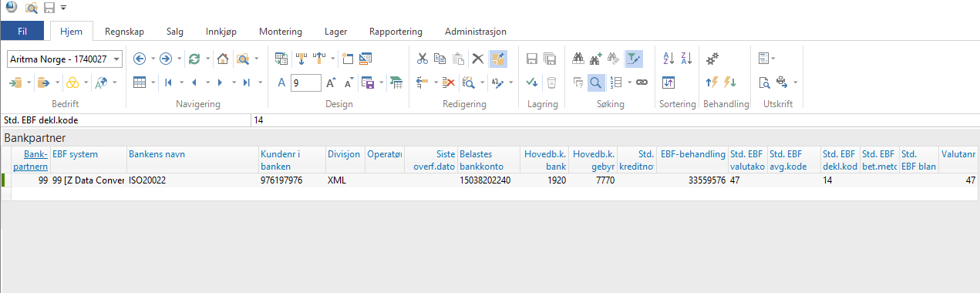Click the gears icon in Behandling
This screenshot has height=293, width=980.
coord(713,59)
